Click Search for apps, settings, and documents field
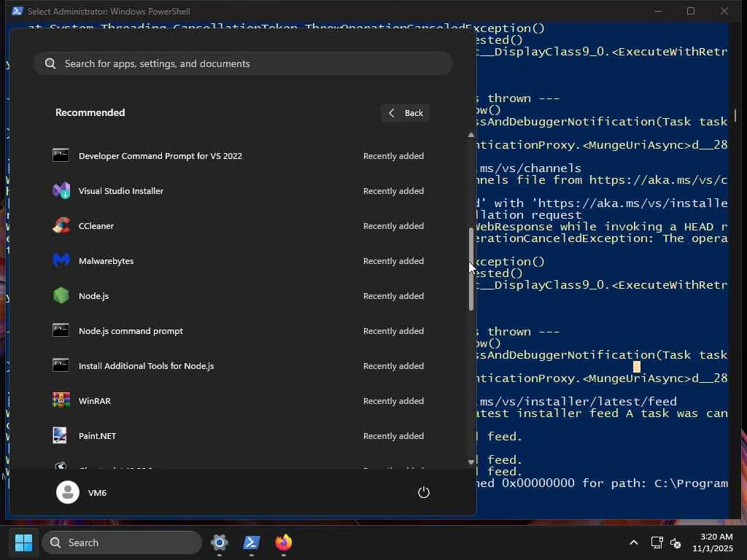 242,63
